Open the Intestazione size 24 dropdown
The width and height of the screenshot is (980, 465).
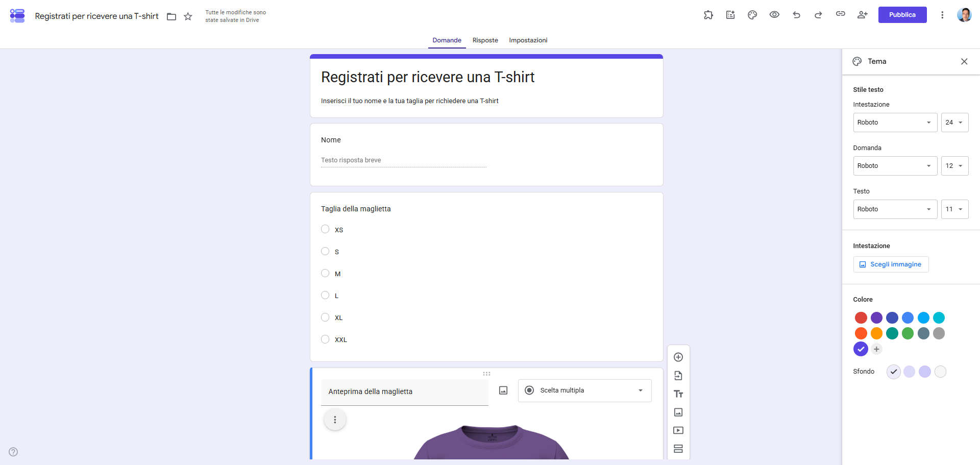(954, 123)
